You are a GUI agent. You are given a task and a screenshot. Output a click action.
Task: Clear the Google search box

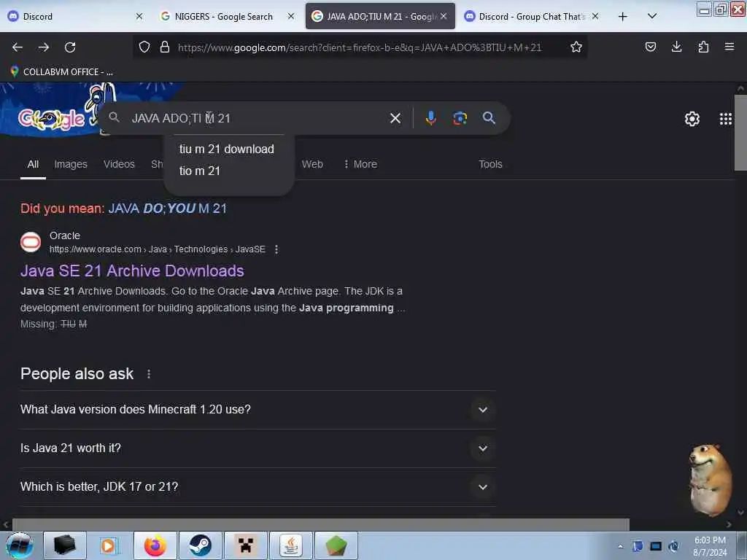coord(395,118)
